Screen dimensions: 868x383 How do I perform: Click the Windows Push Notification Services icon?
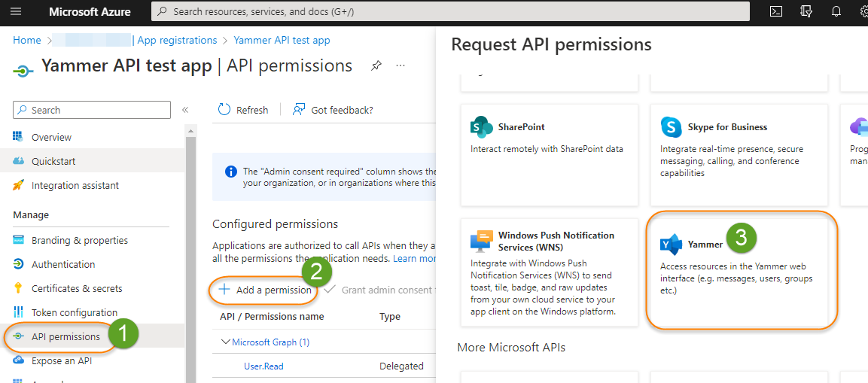click(x=481, y=242)
